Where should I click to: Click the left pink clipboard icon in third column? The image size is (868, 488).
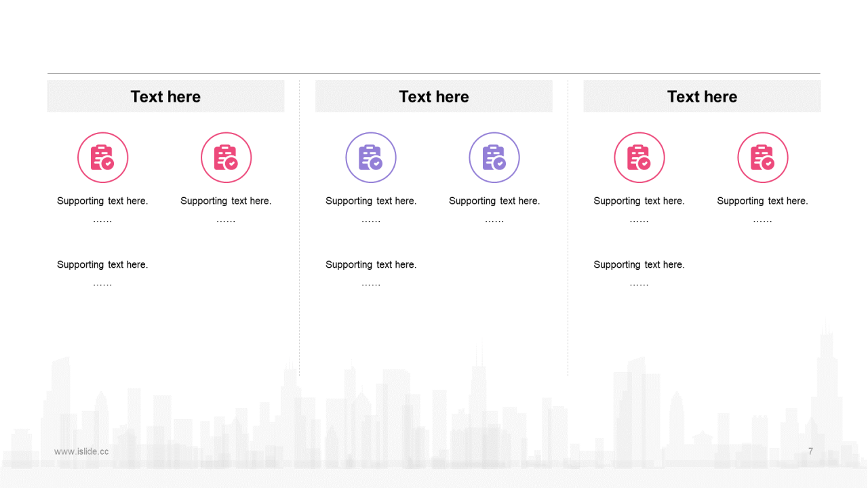[x=639, y=157]
